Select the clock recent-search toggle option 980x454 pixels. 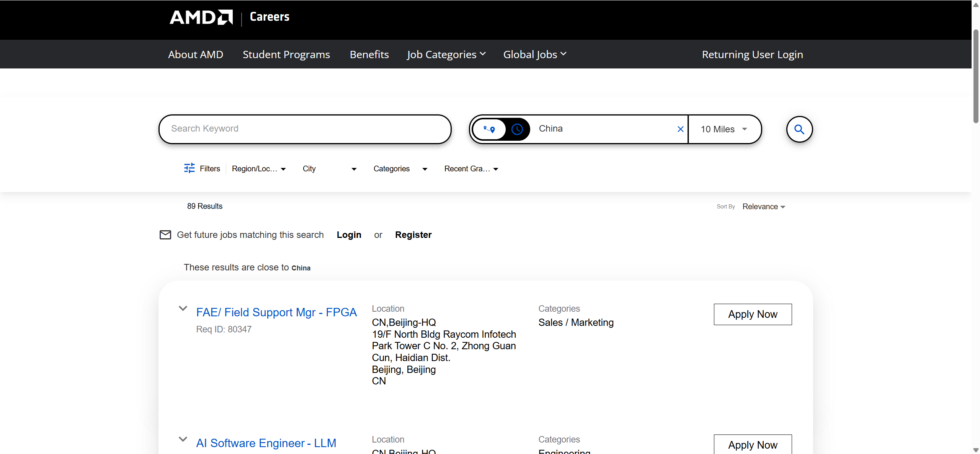(x=517, y=129)
